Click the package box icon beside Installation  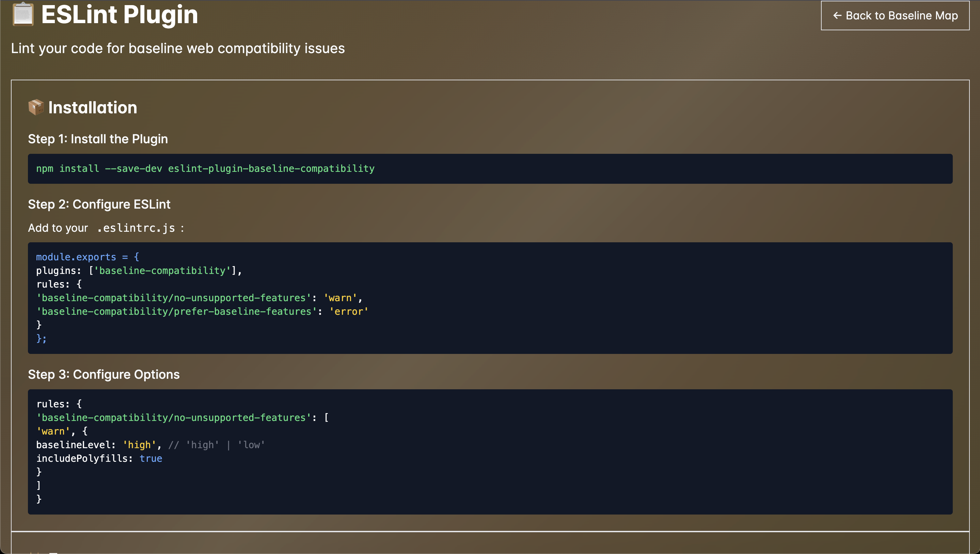click(x=36, y=107)
